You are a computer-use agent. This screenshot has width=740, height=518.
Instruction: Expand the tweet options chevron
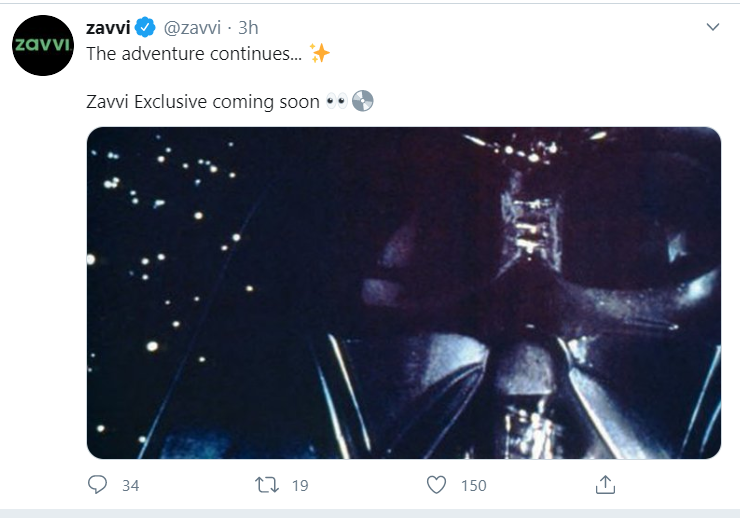pyautogui.click(x=712, y=27)
